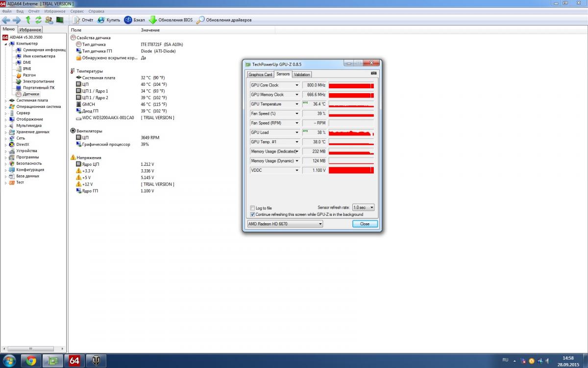The height and width of the screenshot is (368, 588).
Task: Click Обновления драйверов toolbar button
Action: click(x=224, y=20)
